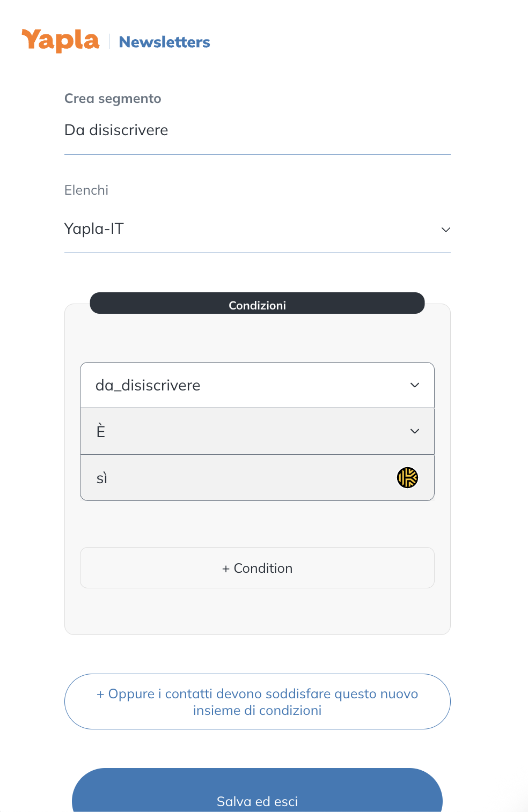Expand the Yapla-IT list chevron
This screenshot has width=528, height=812.
(445, 230)
